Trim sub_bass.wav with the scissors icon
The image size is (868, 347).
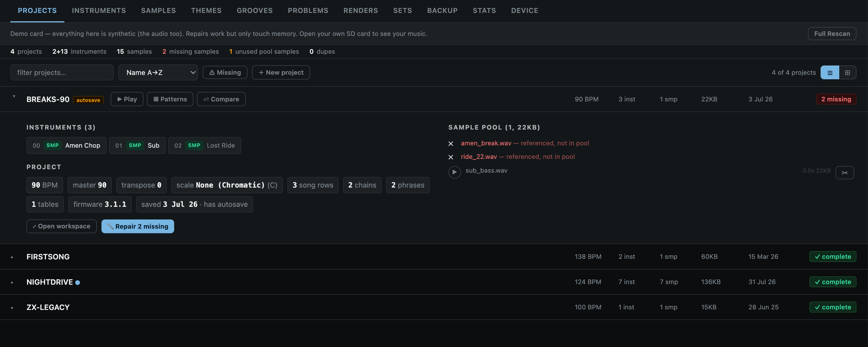coord(844,172)
